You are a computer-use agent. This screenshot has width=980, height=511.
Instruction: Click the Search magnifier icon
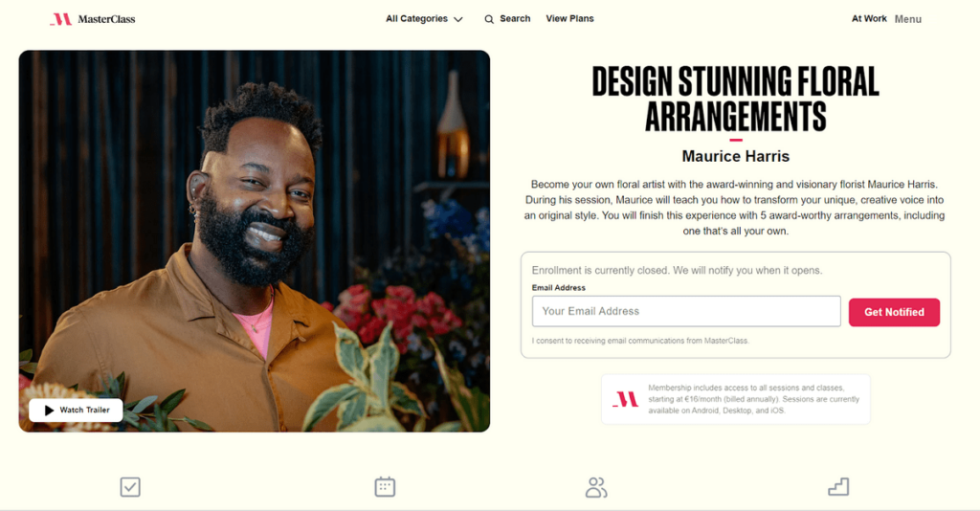point(489,19)
